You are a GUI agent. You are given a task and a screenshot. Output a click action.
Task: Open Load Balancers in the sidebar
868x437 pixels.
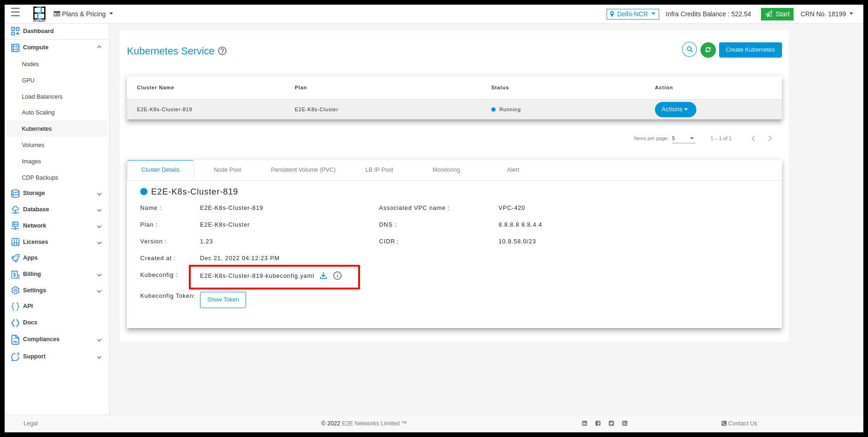coord(42,97)
